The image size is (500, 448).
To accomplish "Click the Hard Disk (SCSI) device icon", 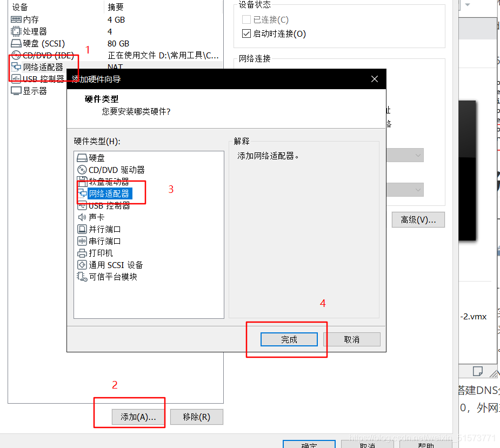I will tap(16, 43).
